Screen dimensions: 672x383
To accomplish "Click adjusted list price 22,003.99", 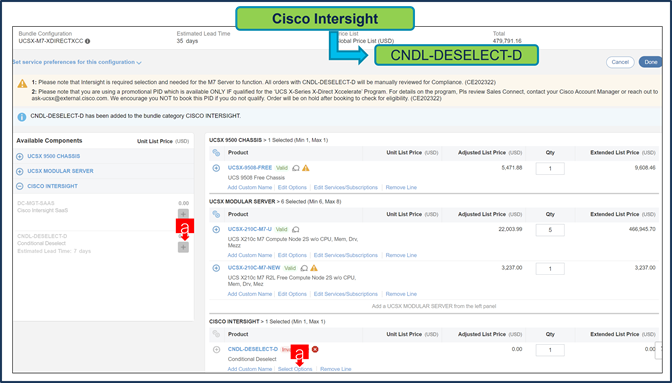I will point(510,229).
